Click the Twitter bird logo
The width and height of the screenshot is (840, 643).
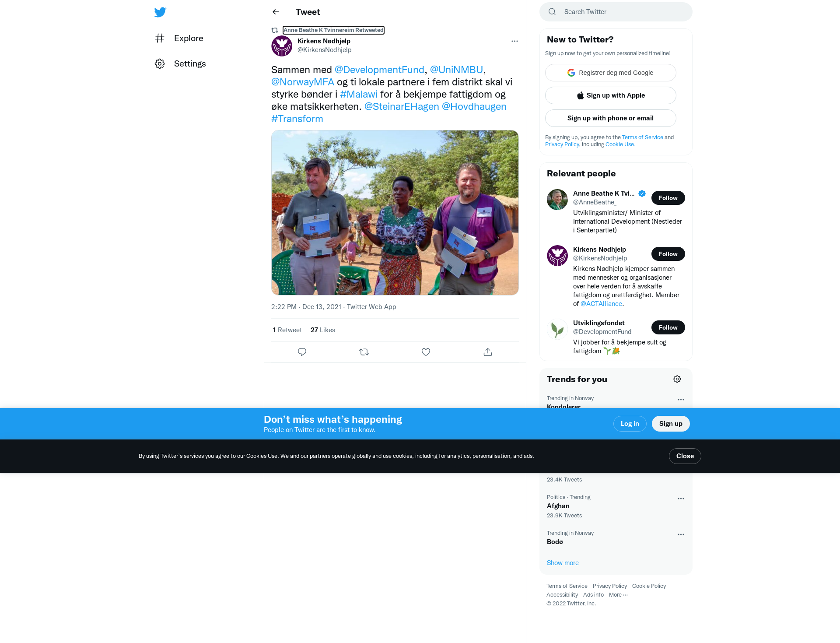(160, 12)
